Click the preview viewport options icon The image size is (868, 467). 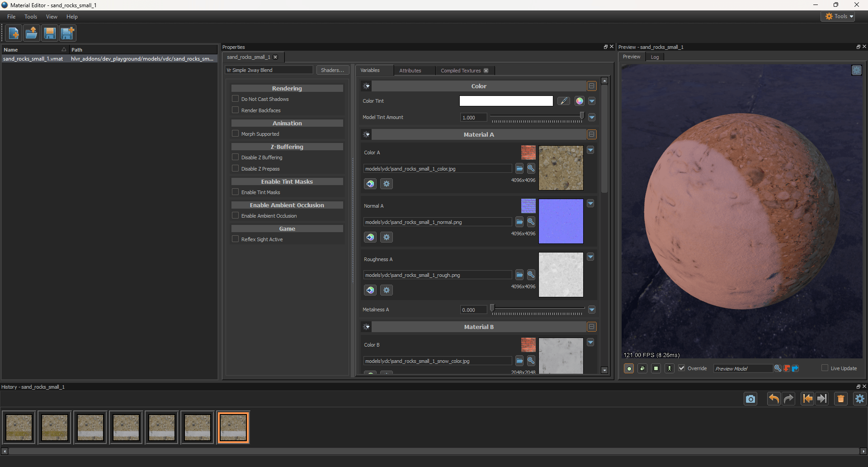857,70
